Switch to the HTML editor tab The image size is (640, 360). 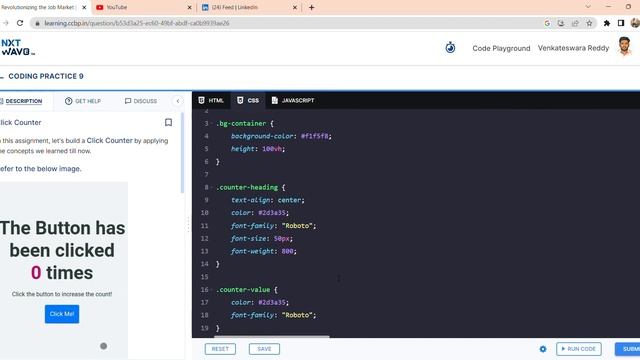coord(211,100)
